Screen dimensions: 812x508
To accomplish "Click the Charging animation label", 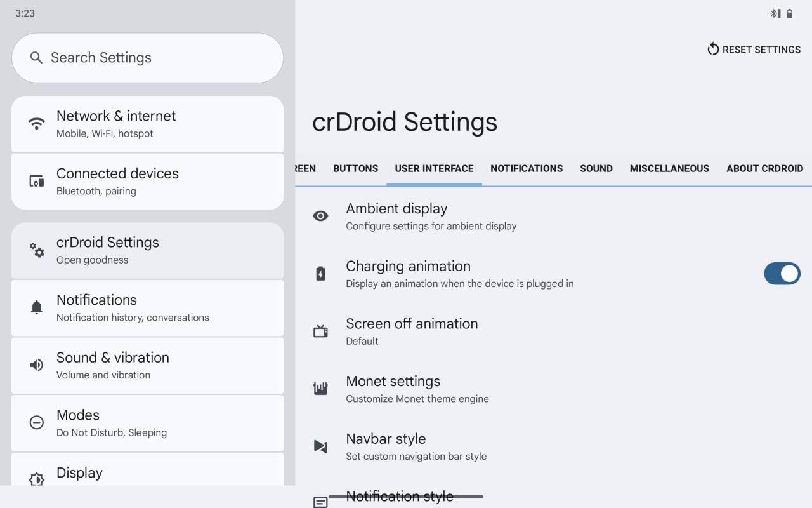I will tap(408, 266).
